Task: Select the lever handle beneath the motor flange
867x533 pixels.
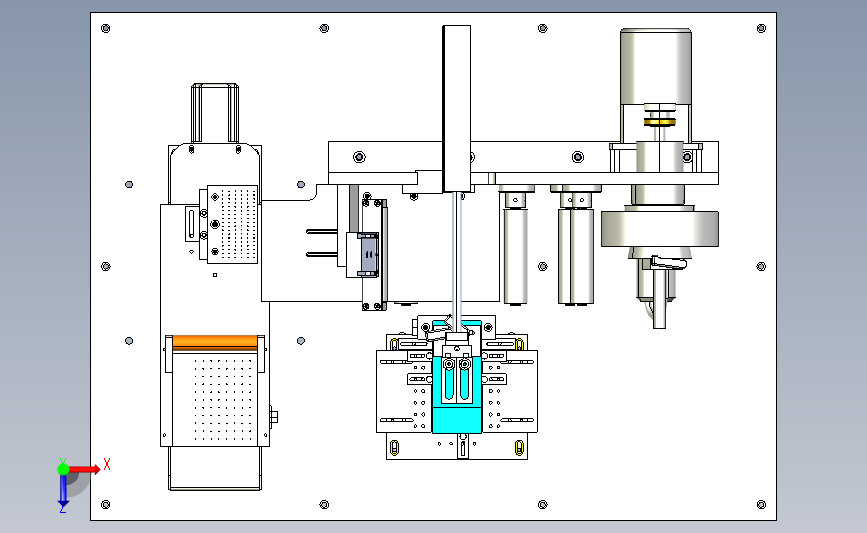Action: click(x=668, y=263)
